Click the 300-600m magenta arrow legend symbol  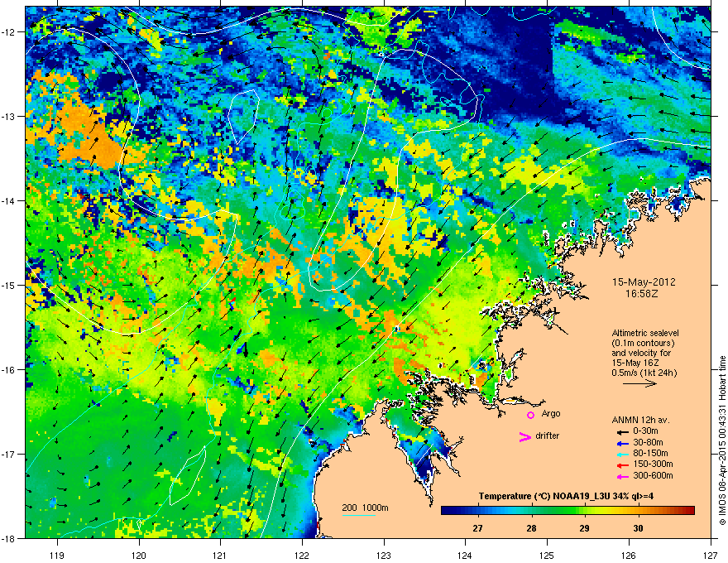click(x=622, y=476)
